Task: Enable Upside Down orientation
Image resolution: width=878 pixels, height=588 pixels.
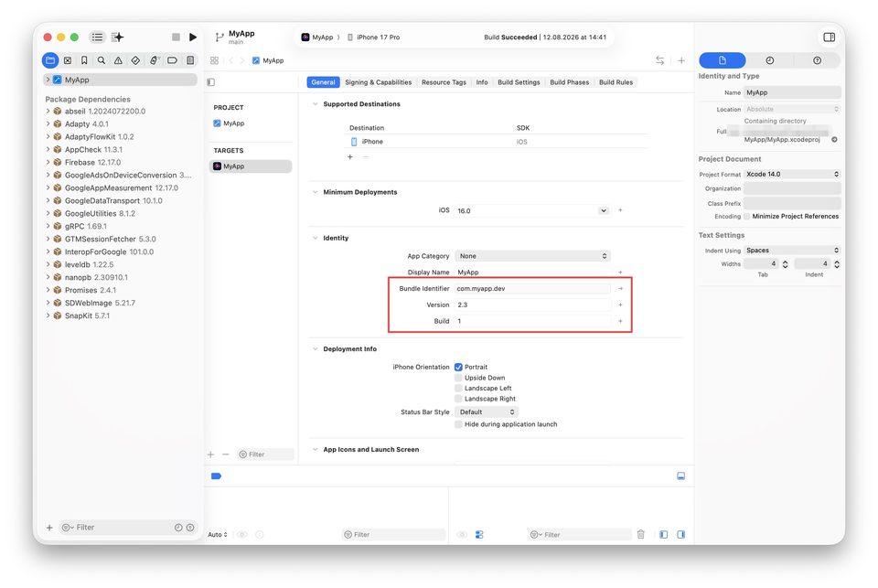Action: pos(458,378)
